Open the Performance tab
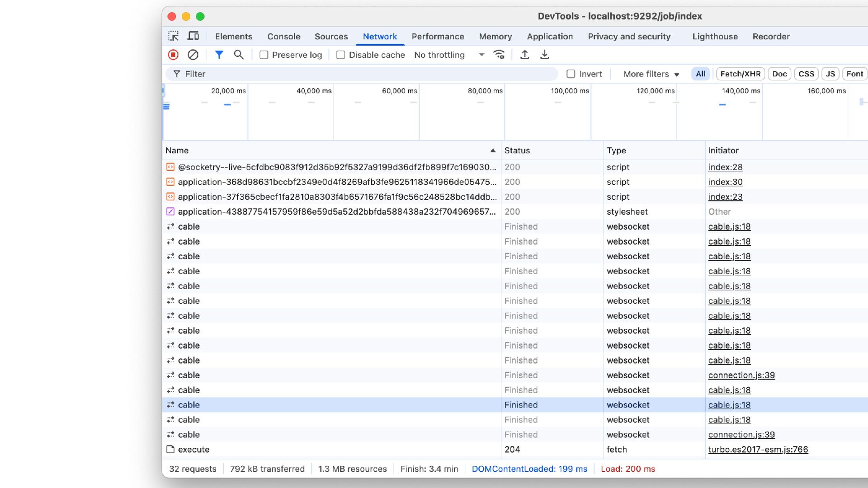This screenshot has height=488, width=868. 438,36
